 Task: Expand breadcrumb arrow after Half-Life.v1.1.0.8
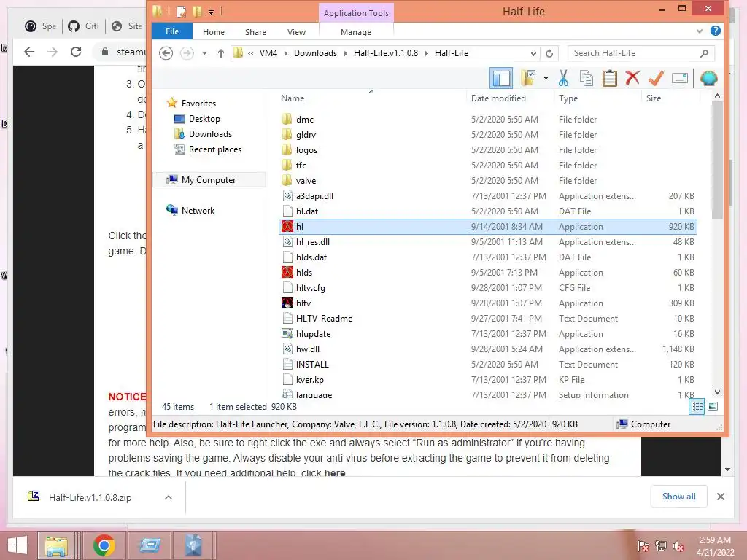426,53
